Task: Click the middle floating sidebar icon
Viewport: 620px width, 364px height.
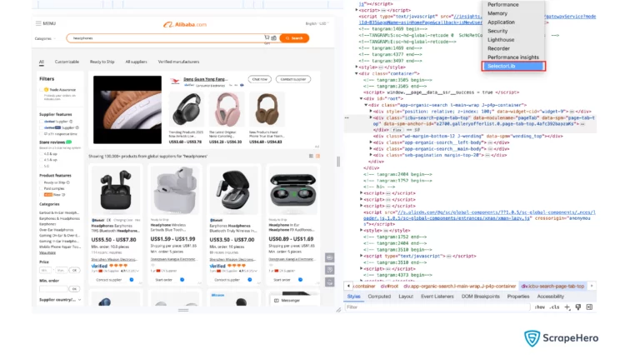Action: tap(329, 270)
